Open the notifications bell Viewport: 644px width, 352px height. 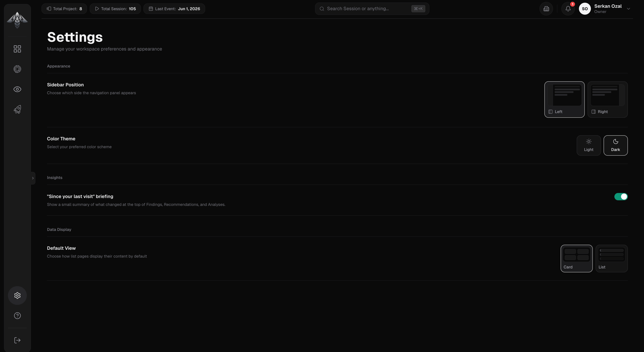[x=568, y=9]
